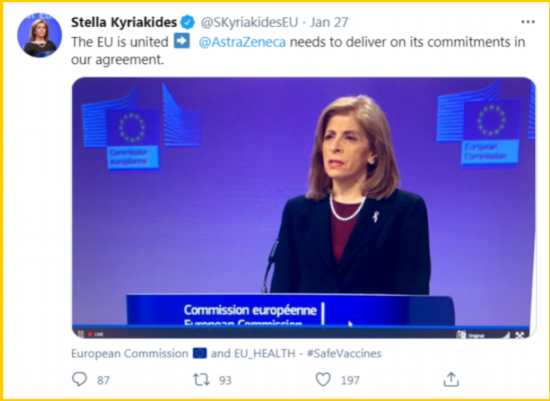This screenshot has width=550, height=401.
Task: Open Stella Kyriakides profile avatar
Action: (x=39, y=35)
